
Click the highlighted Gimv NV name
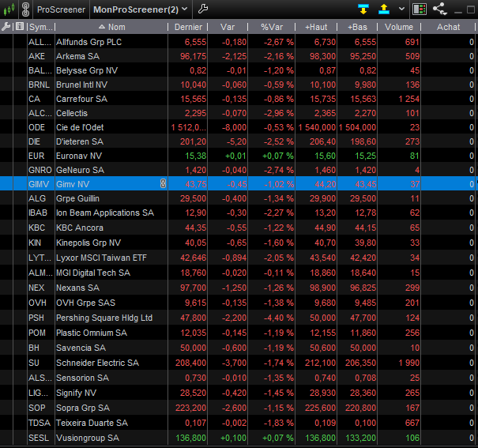pos(73,184)
